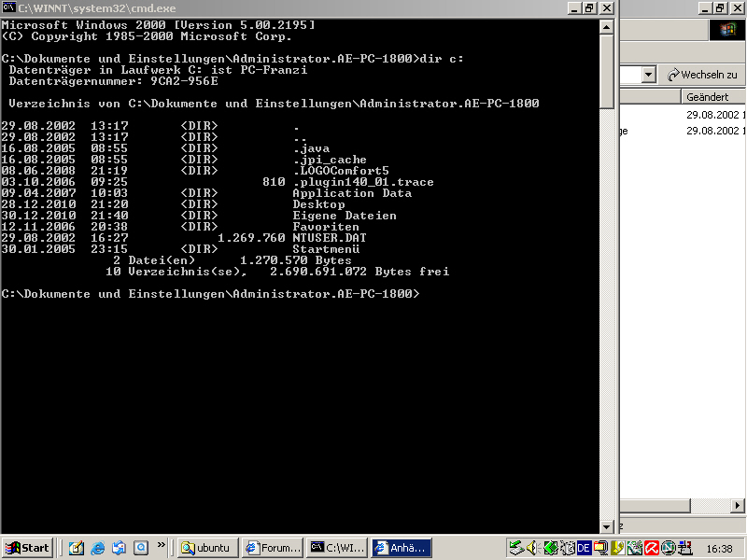This screenshot has width=747, height=560.
Task: Click the Eigene Dateien directory entry
Action: tap(345, 216)
